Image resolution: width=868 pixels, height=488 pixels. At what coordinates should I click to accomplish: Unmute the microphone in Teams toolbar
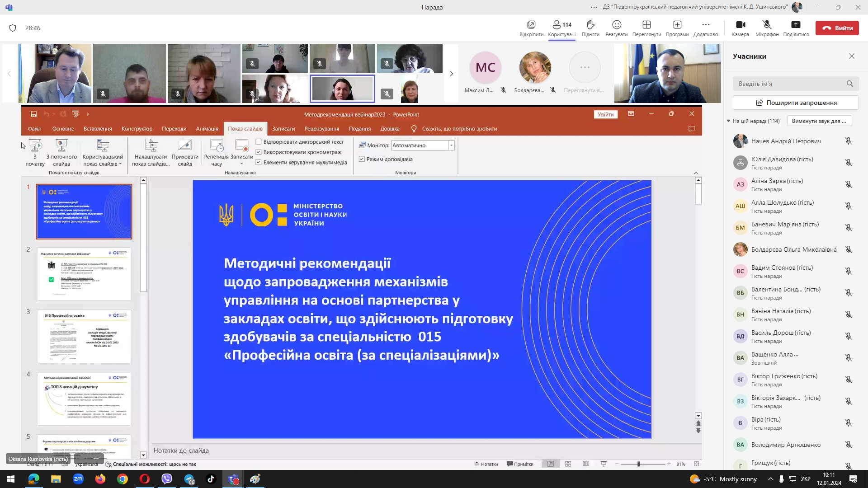pyautogui.click(x=766, y=25)
